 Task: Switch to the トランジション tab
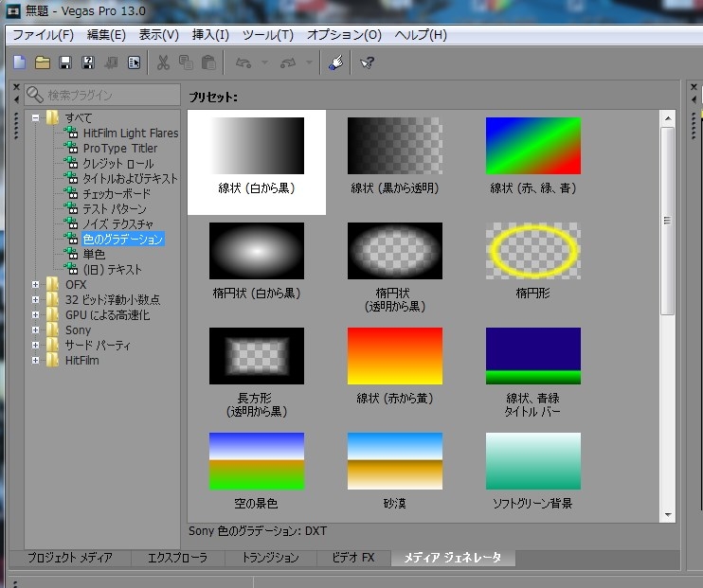click(269, 558)
